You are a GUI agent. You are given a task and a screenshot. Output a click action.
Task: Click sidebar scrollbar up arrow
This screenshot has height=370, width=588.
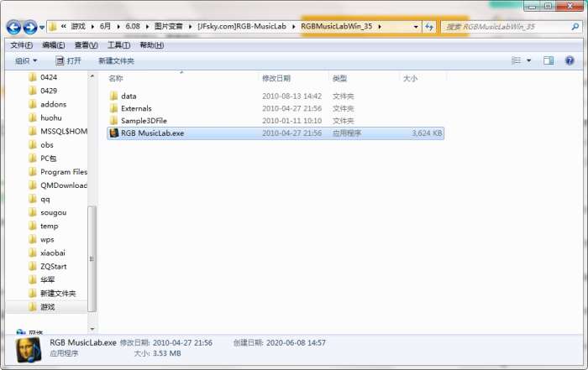[x=92, y=76]
